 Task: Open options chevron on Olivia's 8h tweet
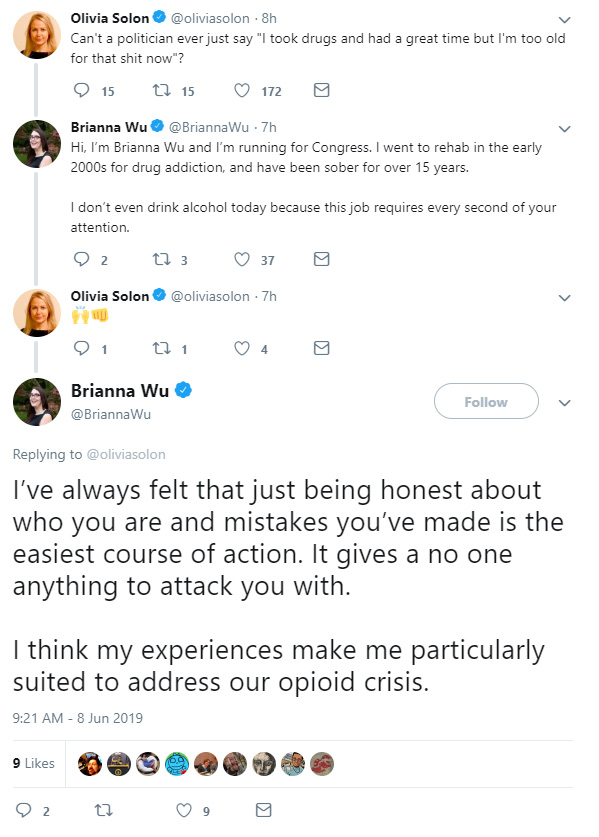pos(564,20)
